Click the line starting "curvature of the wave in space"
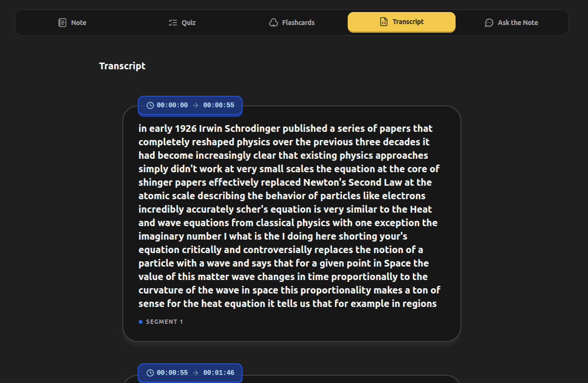 (289, 290)
